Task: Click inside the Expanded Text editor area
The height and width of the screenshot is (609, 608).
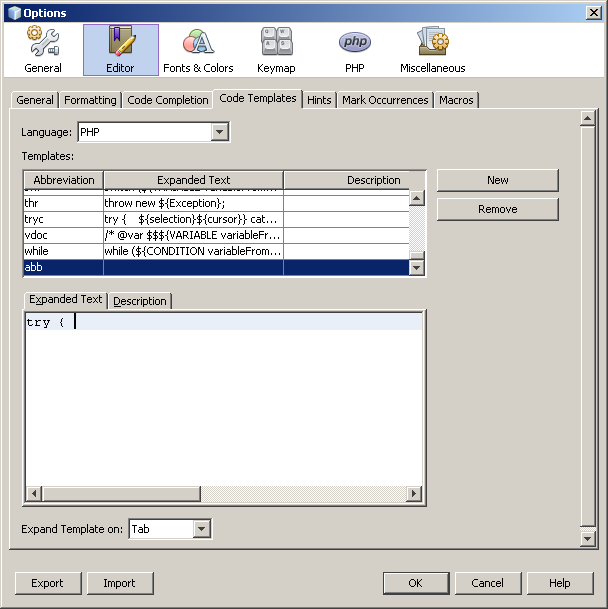Action: pyautogui.click(x=224, y=410)
